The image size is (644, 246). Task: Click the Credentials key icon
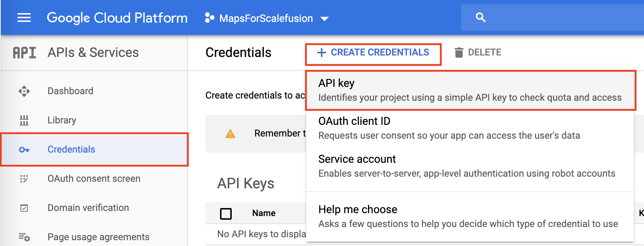[x=24, y=150]
